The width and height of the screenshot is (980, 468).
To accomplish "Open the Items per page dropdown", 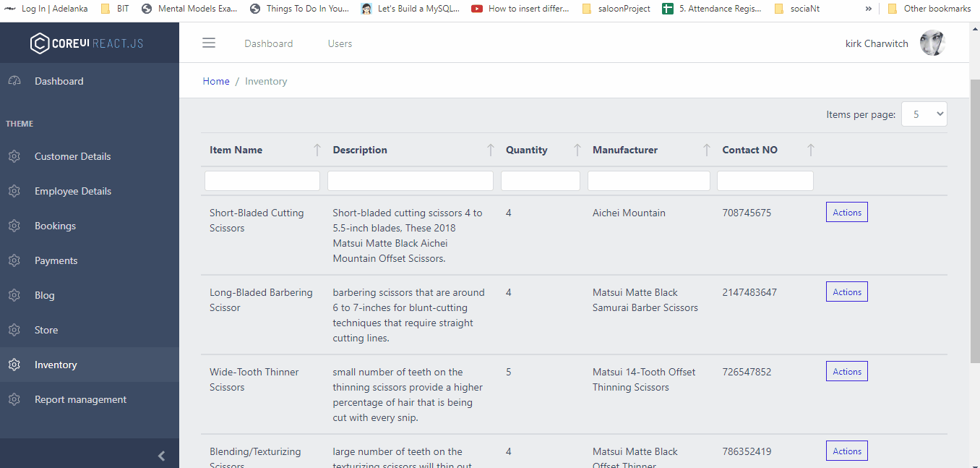I will pos(924,114).
